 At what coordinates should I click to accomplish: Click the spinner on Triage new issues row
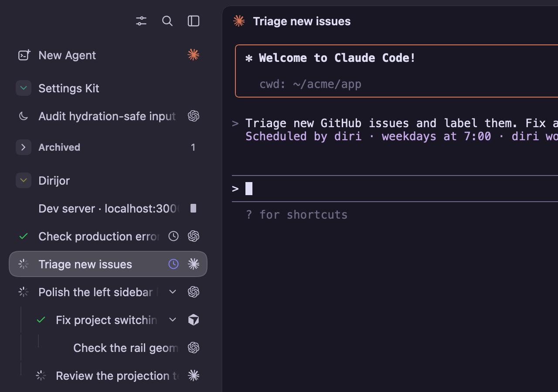(x=24, y=264)
